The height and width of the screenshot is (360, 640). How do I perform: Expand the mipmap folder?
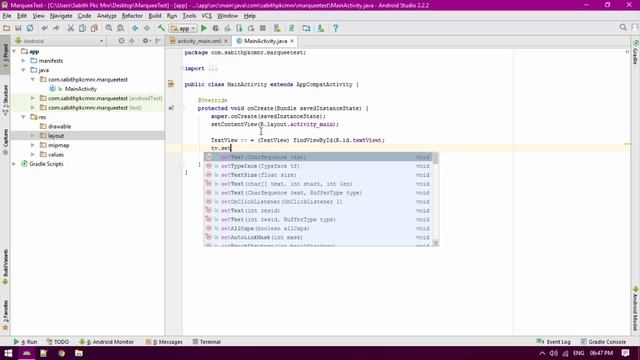pyautogui.click(x=33, y=145)
